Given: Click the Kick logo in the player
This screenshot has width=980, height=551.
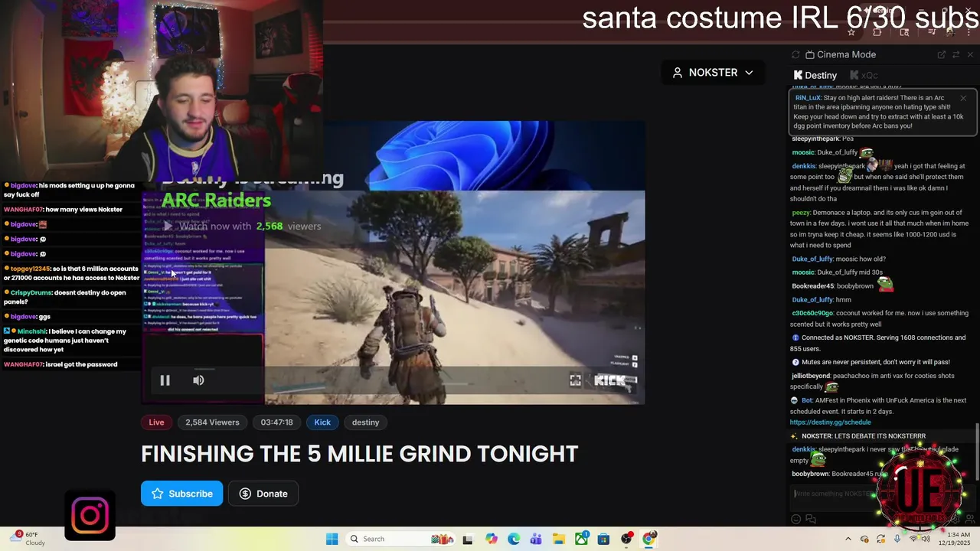Looking at the screenshot, I should tap(610, 380).
